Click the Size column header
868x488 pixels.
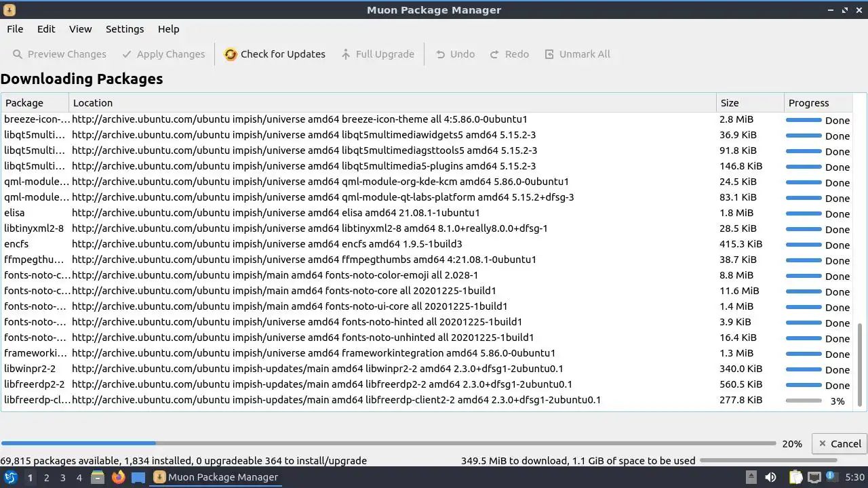click(750, 103)
